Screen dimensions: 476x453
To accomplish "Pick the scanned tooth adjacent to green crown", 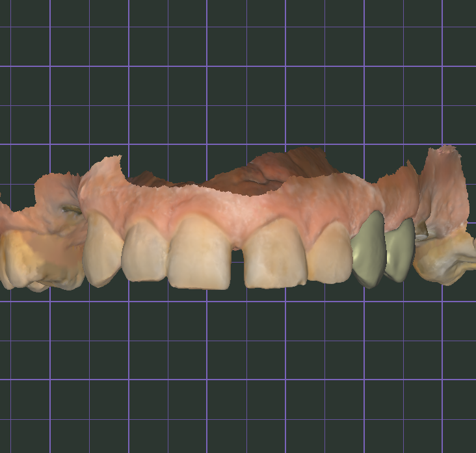I will (x=330, y=254).
